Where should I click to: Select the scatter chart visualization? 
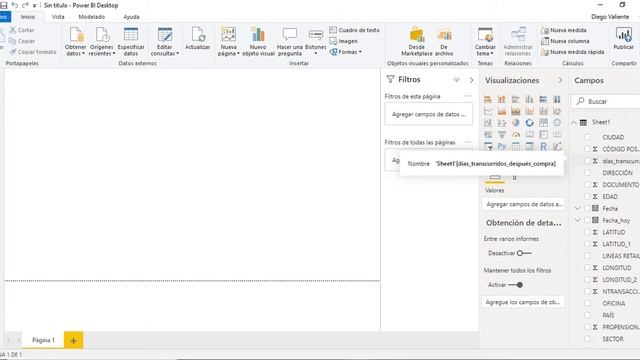[x=502, y=123]
